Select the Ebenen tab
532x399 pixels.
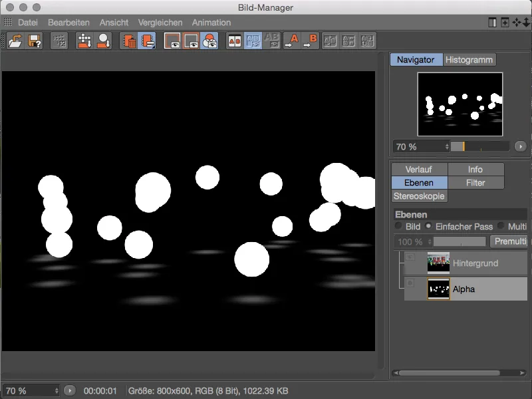[x=419, y=182]
